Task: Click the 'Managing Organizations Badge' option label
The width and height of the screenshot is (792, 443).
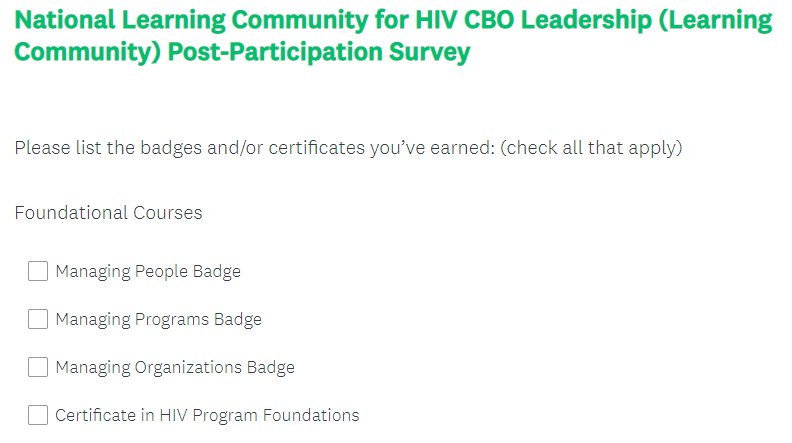Action: tap(175, 367)
